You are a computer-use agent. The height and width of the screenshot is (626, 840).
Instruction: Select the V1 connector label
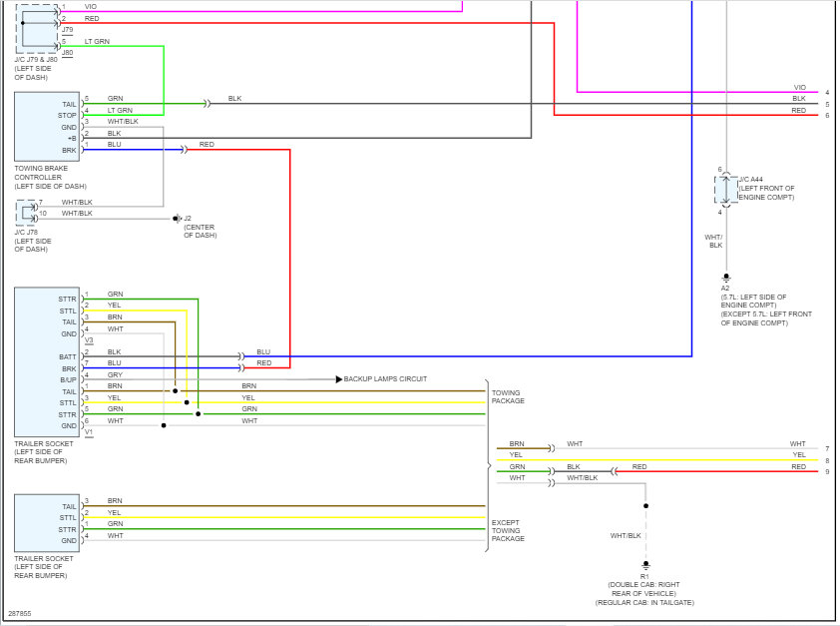(x=89, y=432)
